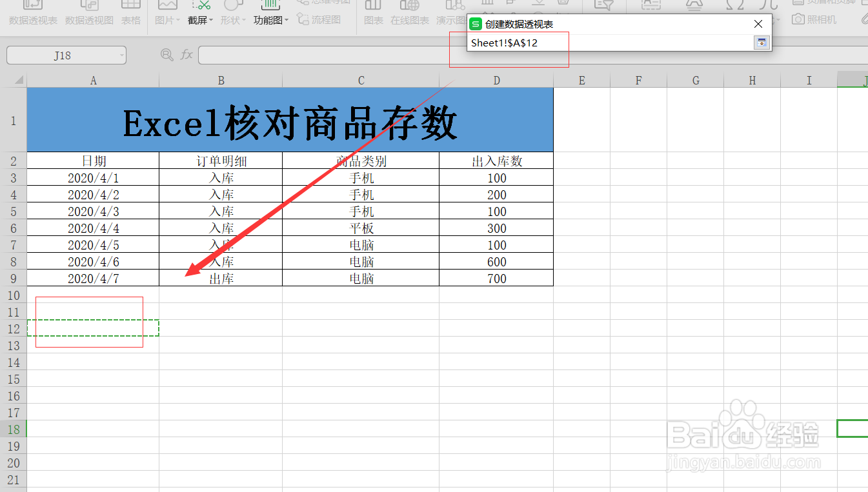Click the select-all corner of the sheet
The image size is (868, 492).
click(14, 80)
